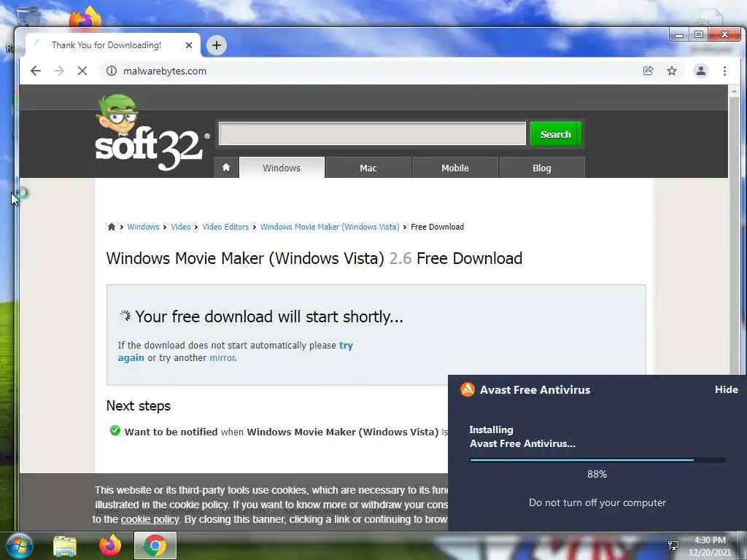This screenshot has height=560, width=747.
Task: Click the browser back arrow
Action: click(36, 71)
